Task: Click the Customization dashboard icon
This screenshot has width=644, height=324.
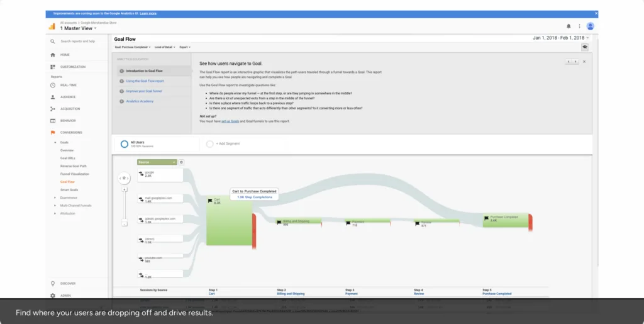Action: tap(53, 67)
